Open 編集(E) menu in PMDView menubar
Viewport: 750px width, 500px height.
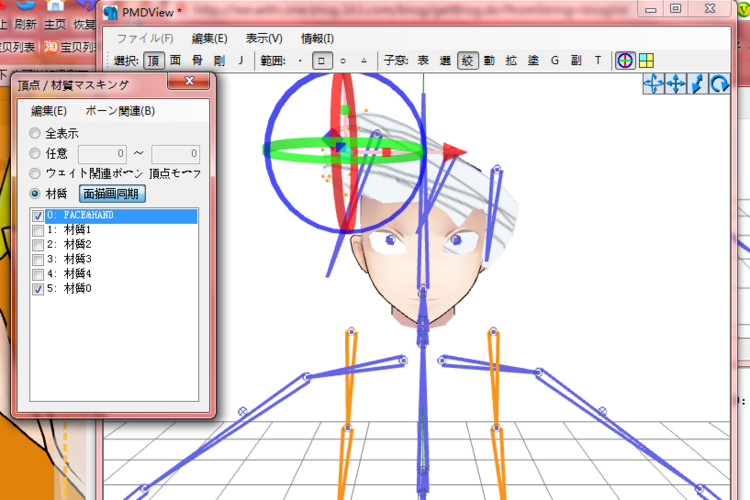[x=210, y=38]
